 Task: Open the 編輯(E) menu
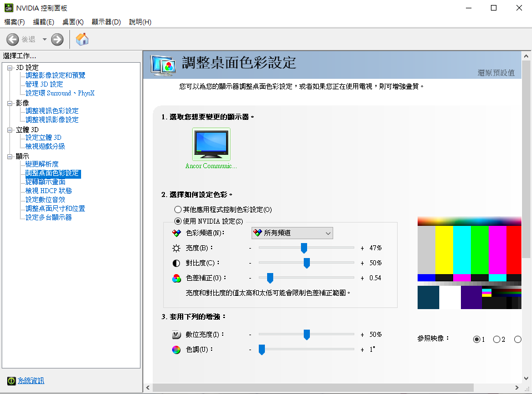pos(44,22)
